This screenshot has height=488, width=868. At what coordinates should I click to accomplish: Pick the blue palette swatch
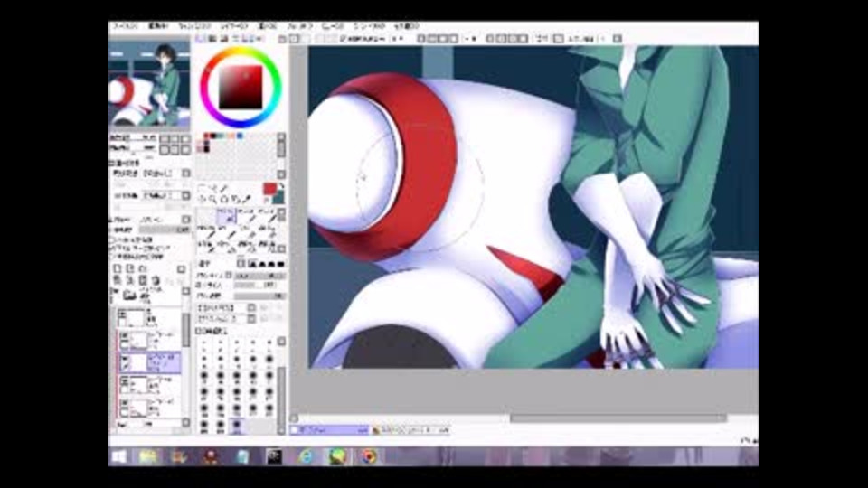pyautogui.click(x=240, y=136)
